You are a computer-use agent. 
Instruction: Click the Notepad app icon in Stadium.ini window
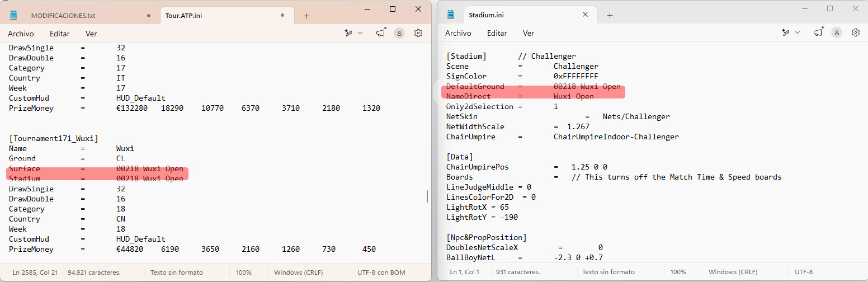click(x=451, y=15)
